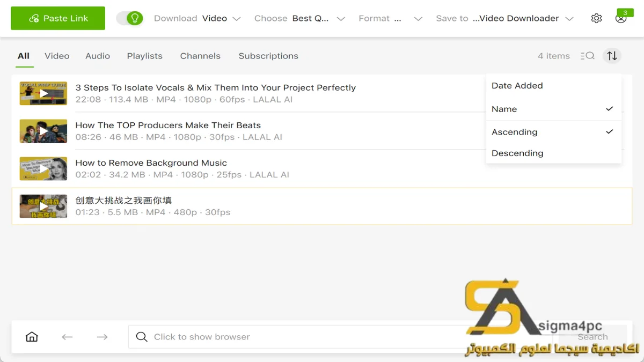Open the user account icon with badge
This screenshot has width=644, height=362.
click(x=621, y=18)
